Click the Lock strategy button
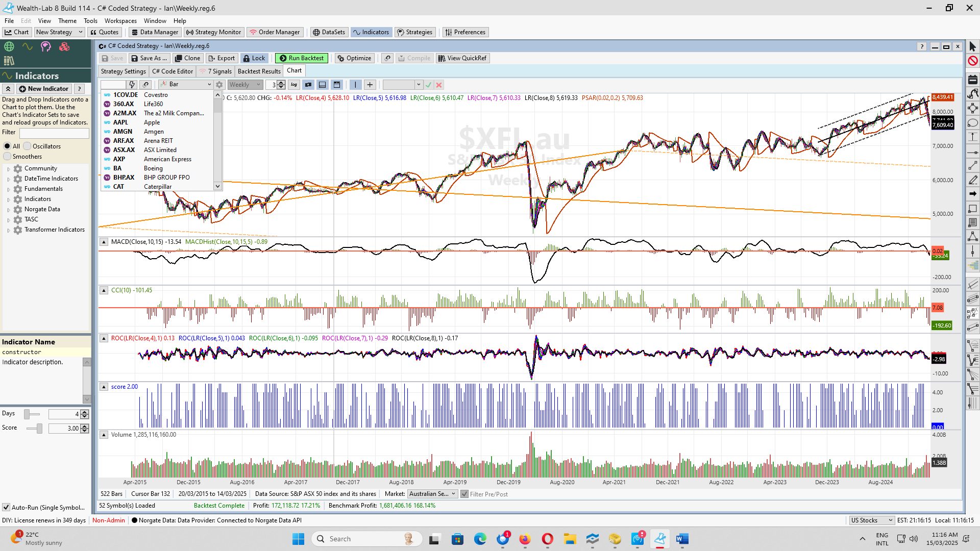The width and height of the screenshot is (980, 551). click(x=254, y=58)
